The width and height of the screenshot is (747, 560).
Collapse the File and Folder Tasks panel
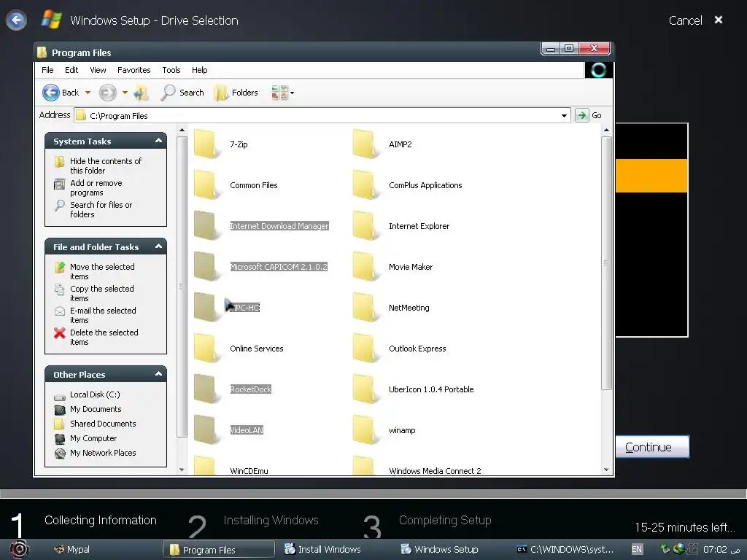pyautogui.click(x=158, y=246)
